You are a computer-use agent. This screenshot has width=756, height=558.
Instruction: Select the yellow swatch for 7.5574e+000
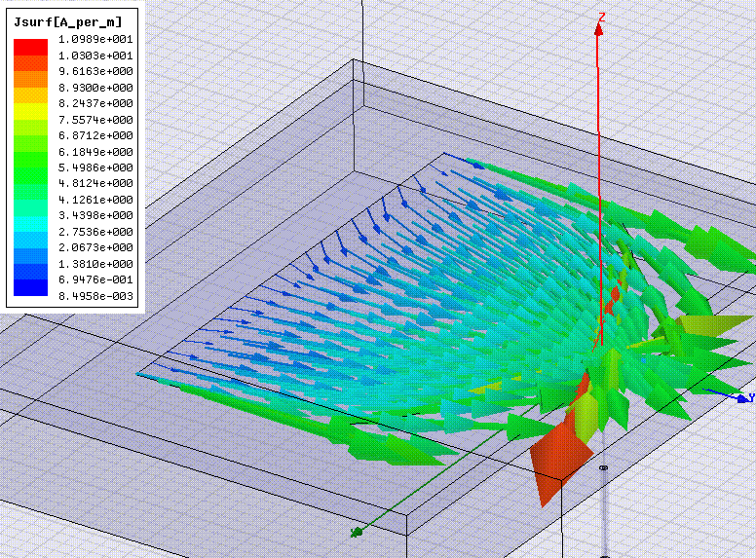click(x=30, y=111)
